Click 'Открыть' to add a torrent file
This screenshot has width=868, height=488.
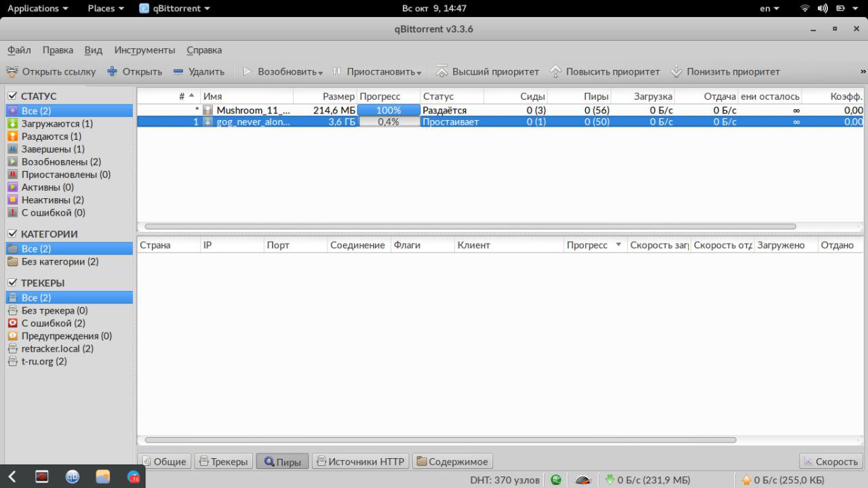tap(135, 71)
